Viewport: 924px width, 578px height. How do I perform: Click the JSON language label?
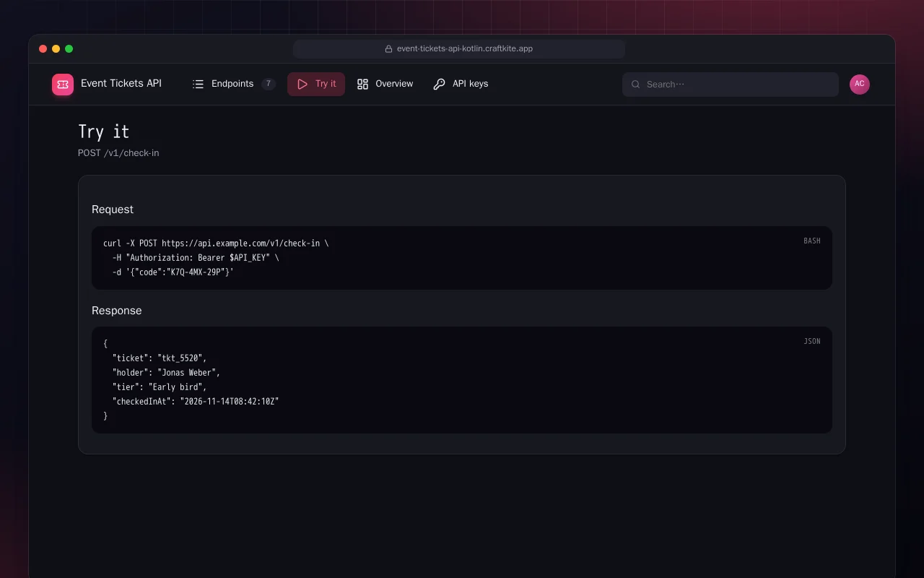tap(812, 341)
